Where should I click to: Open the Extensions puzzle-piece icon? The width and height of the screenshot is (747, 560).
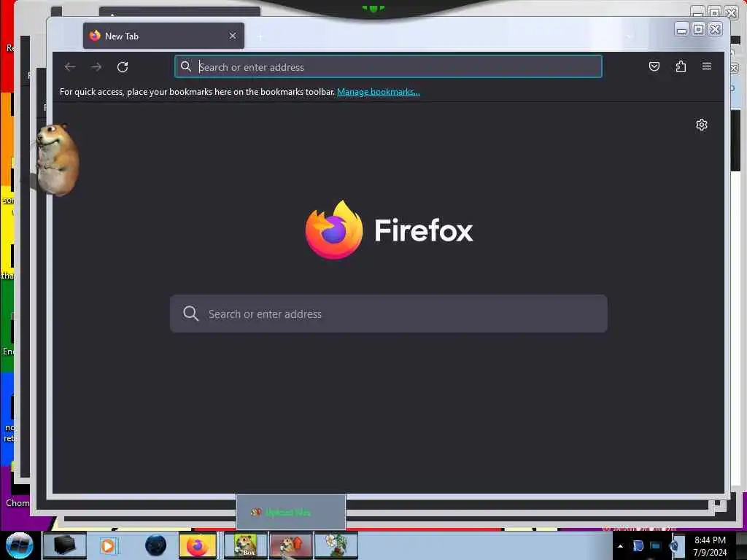(x=681, y=66)
